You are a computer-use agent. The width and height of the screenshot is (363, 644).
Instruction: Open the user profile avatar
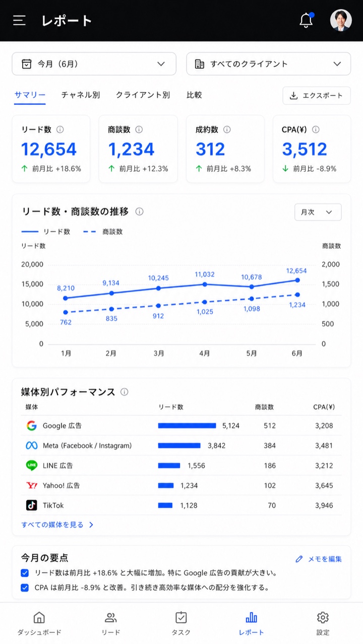coord(341,20)
